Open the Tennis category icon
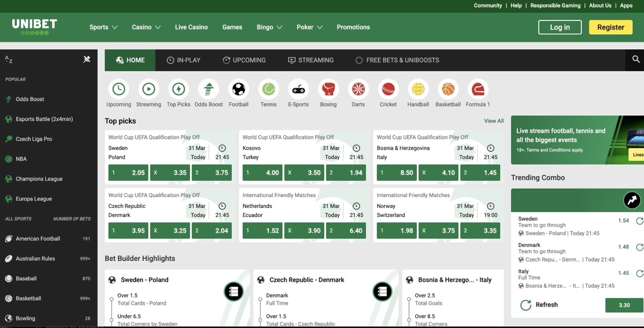The height and width of the screenshot is (328, 644). (x=268, y=89)
